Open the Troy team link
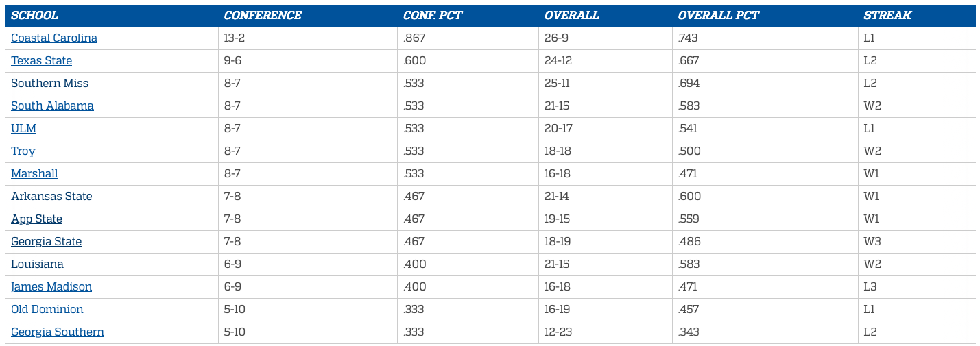The image size is (980, 346). 23,151
